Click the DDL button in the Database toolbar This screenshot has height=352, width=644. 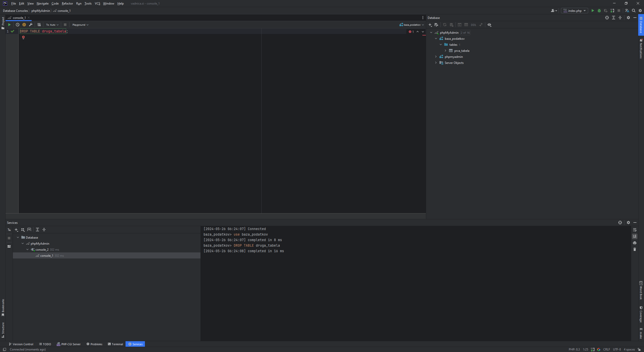tap(473, 25)
